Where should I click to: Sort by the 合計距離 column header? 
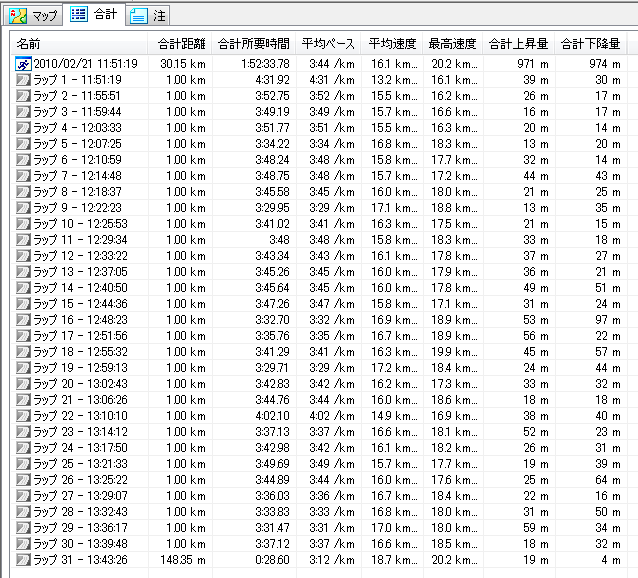181,44
